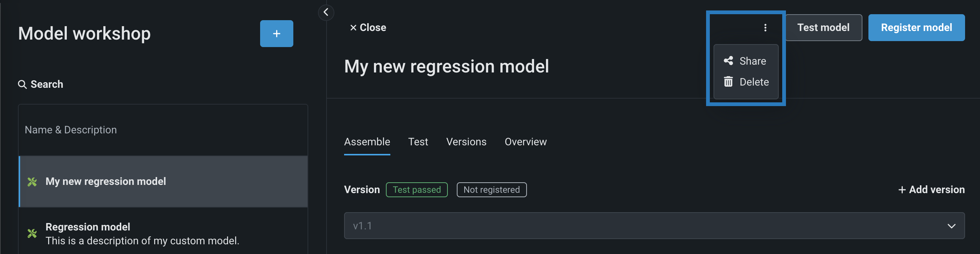Image resolution: width=980 pixels, height=254 pixels.
Task: Switch to the Test tab
Action: 418,142
